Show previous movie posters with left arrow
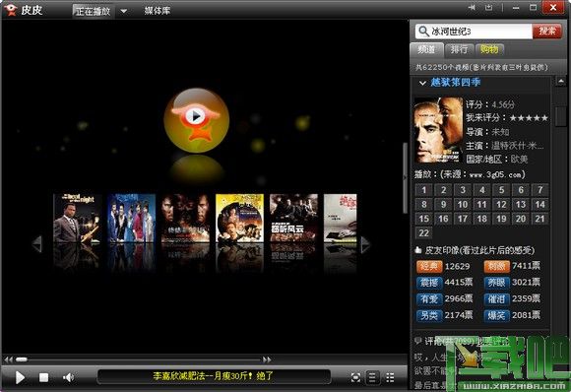This screenshot has width=571, height=392. 37,244
